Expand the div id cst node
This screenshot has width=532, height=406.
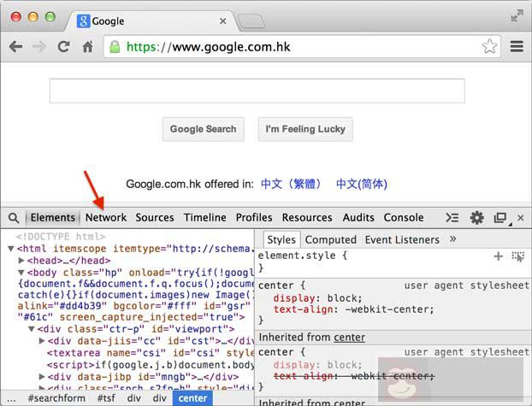click(x=42, y=340)
